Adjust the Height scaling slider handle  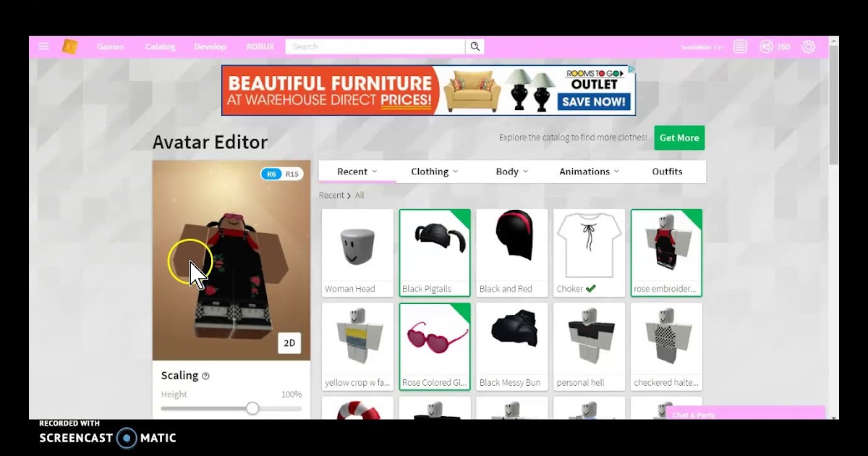[x=252, y=408]
